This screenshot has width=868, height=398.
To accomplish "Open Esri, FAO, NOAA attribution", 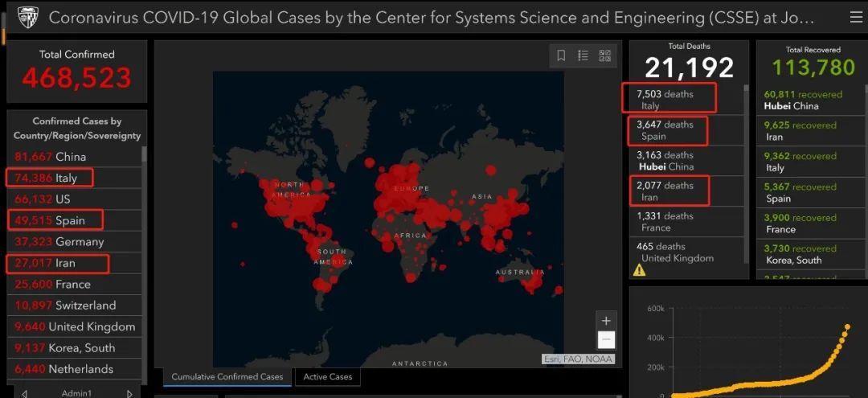I will 578,359.
